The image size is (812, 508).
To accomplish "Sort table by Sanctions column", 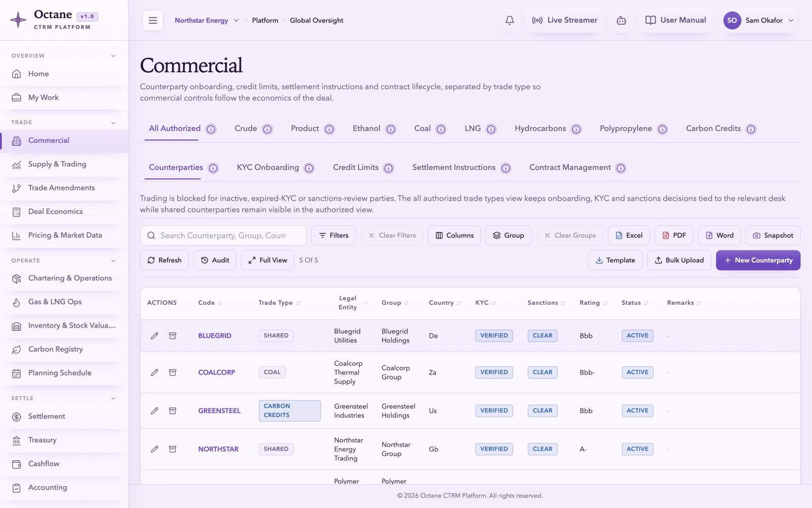I will tap(547, 303).
